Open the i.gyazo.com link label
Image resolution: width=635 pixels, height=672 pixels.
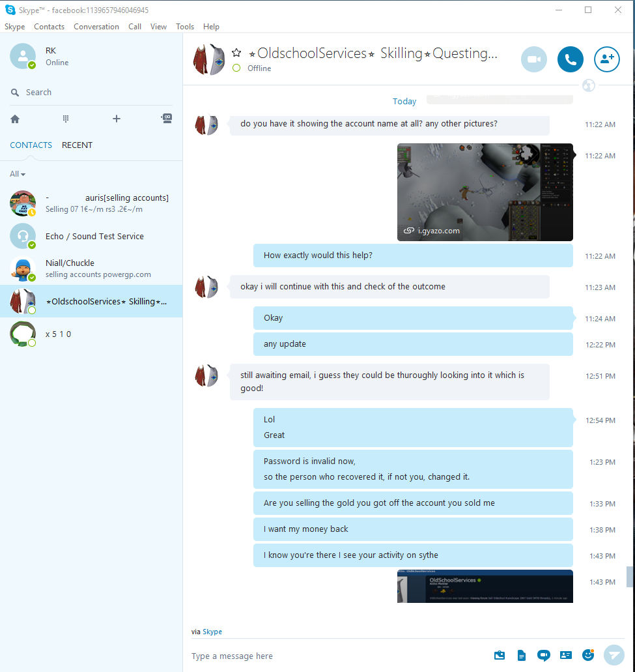point(438,231)
